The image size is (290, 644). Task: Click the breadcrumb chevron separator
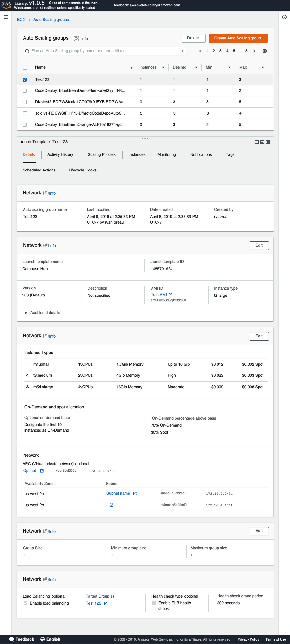pos(29,20)
